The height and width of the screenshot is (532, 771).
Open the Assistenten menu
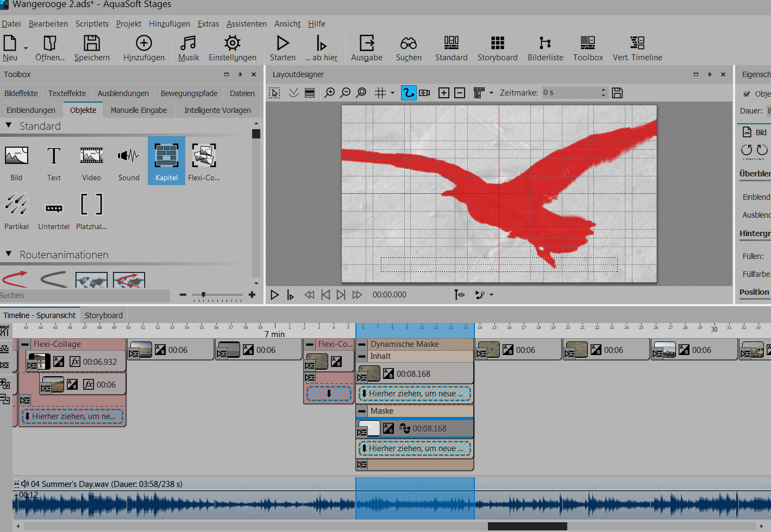[x=246, y=24]
